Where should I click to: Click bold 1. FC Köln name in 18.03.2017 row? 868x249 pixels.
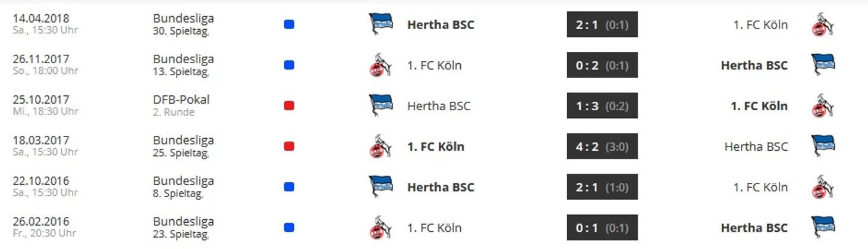point(436,147)
